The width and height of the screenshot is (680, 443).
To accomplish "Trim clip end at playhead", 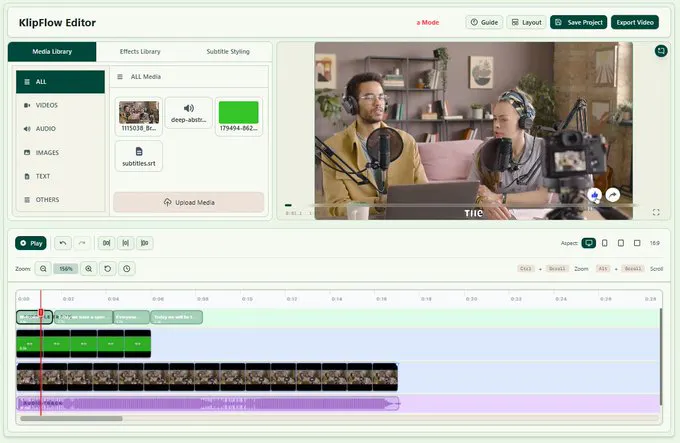I will [x=144, y=243].
